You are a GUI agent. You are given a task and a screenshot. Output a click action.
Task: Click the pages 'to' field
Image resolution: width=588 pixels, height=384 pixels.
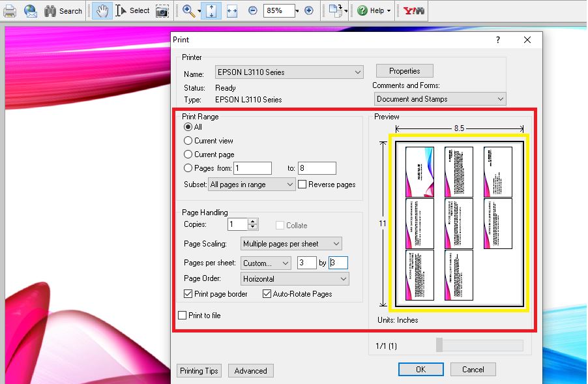pyautogui.click(x=317, y=168)
